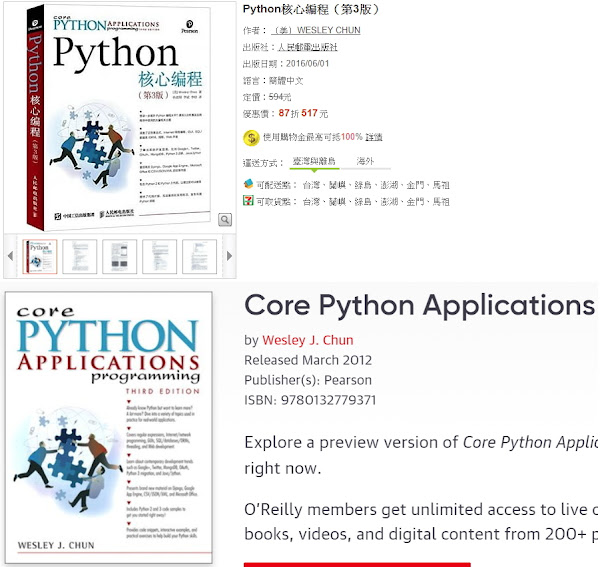This screenshot has width=600, height=567.
Task: Click the gold coin shopping credit icon
Action: 251,138
